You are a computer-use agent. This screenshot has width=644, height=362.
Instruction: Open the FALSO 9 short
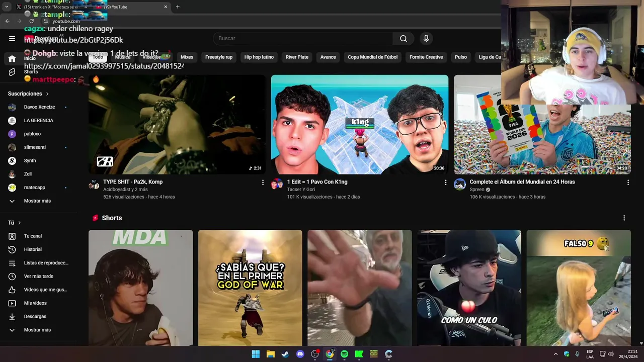point(579,288)
